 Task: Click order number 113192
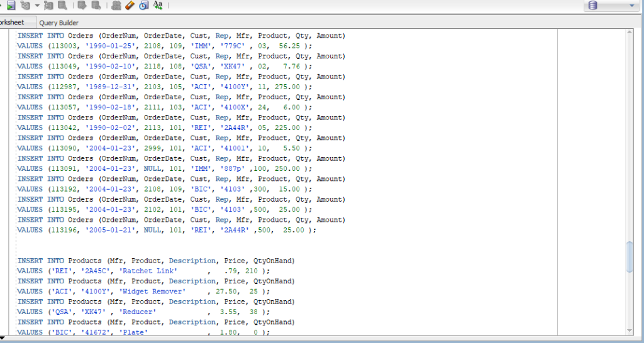pyautogui.click(x=64, y=190)
